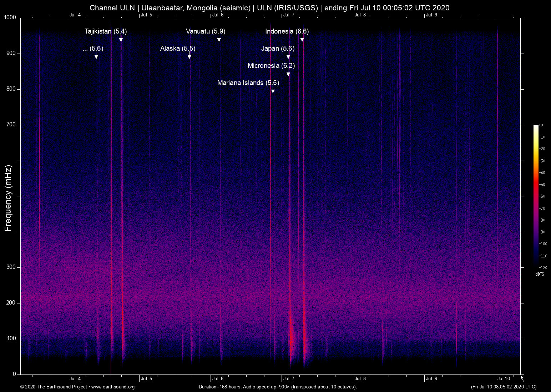
Task: Click the 1000 frequency axis label
Action: (x=10, y=17)
